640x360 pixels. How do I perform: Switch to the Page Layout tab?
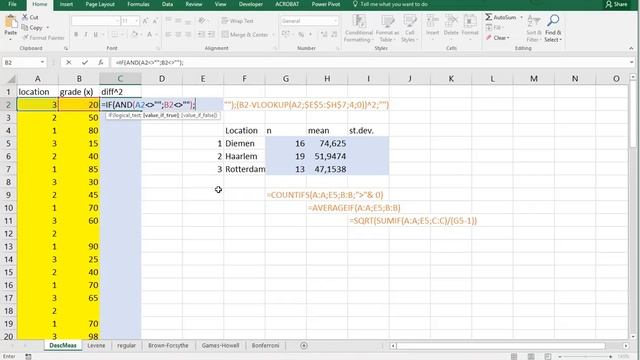(100, 4)
